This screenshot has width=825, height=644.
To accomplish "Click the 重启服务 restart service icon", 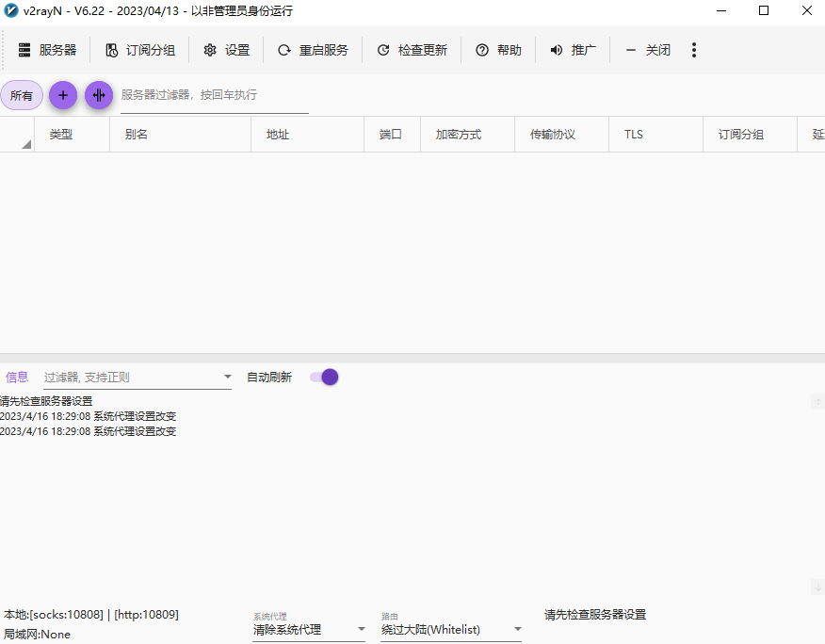I will [284, 50].
